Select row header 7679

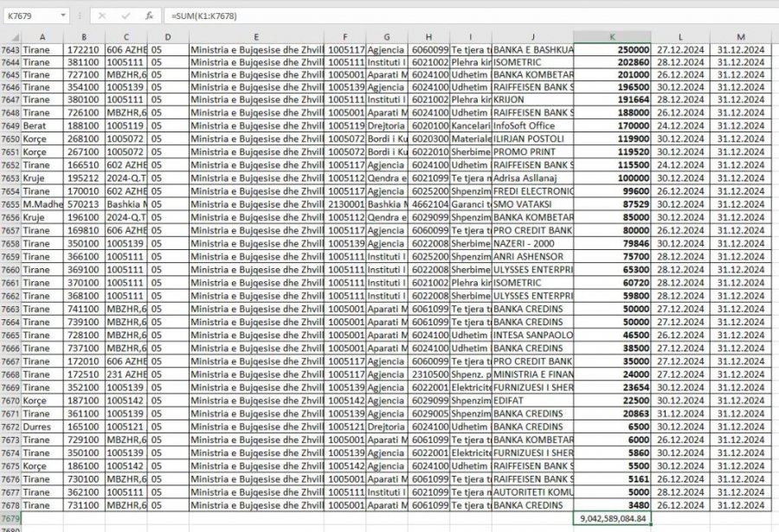click(x=10, y=517)
